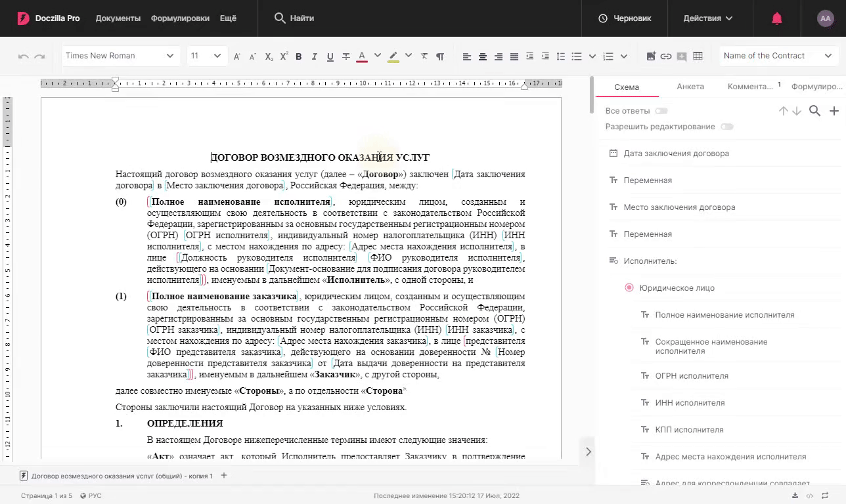Toggle underline formatting

pos(330,56)
